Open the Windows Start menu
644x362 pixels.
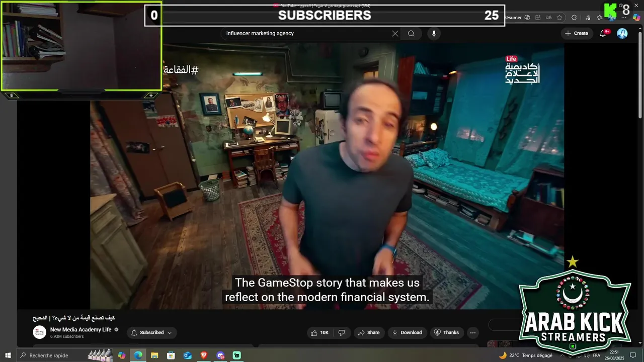click(x=8, y=355)
